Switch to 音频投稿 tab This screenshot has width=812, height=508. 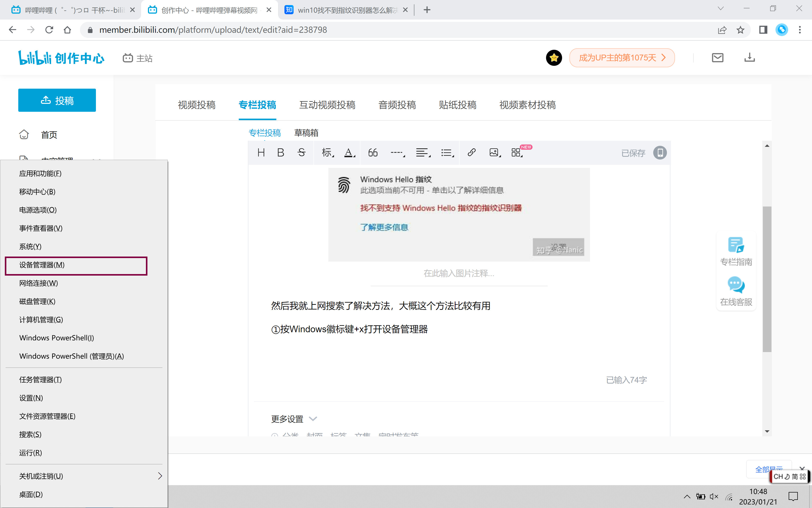(x=397, y=105)
